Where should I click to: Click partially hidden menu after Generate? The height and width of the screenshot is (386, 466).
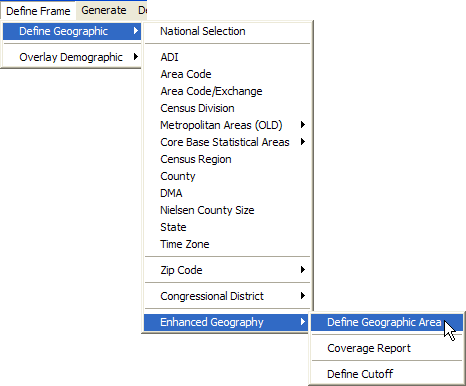142,10
